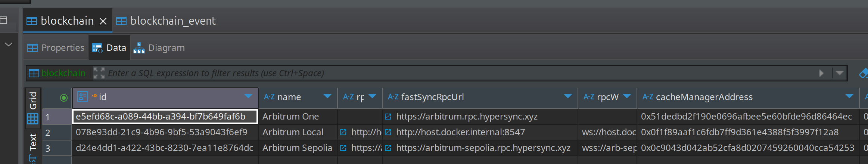Screen dimensions: 868x164
Task: Select the id column header
Action: click(x=165, y=98)
